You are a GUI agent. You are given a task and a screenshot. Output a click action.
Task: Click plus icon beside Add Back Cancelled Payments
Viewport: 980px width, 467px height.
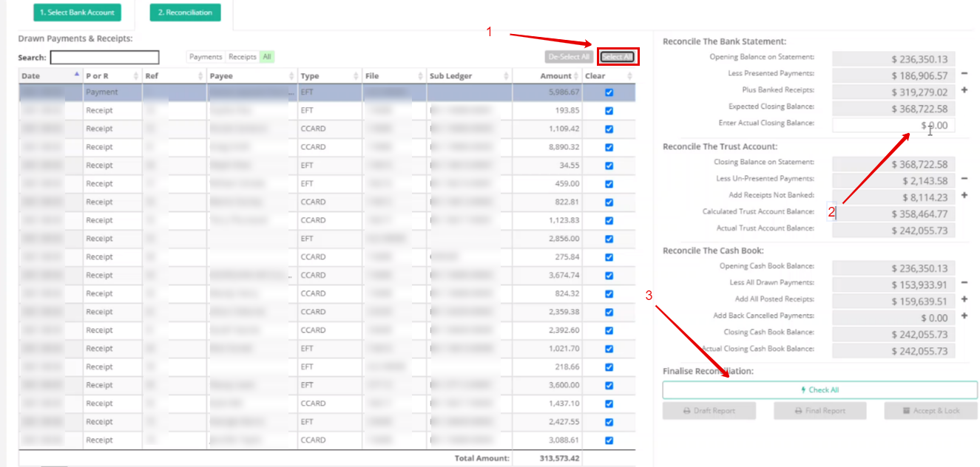click(964, 316)
